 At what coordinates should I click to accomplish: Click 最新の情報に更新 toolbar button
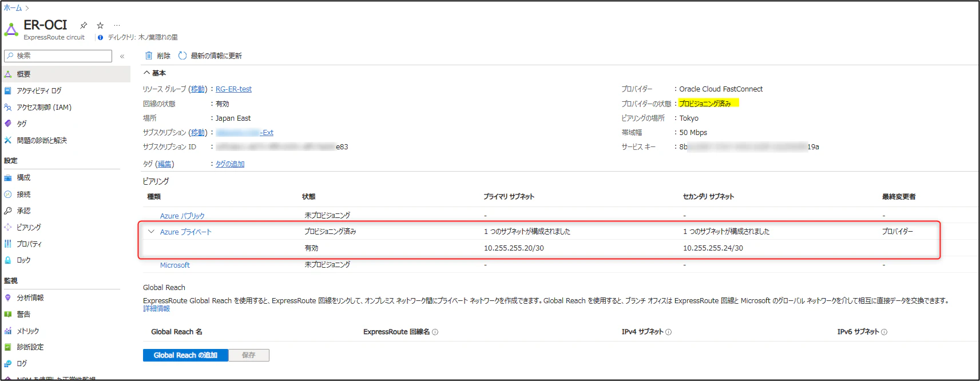pos(210,55)
